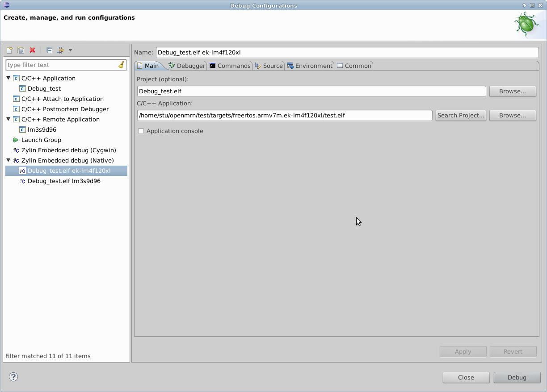Image resolution: width=547 pixels, height=392 pixels.
Task: Select the Launch Group item
Action: (41, 140)
